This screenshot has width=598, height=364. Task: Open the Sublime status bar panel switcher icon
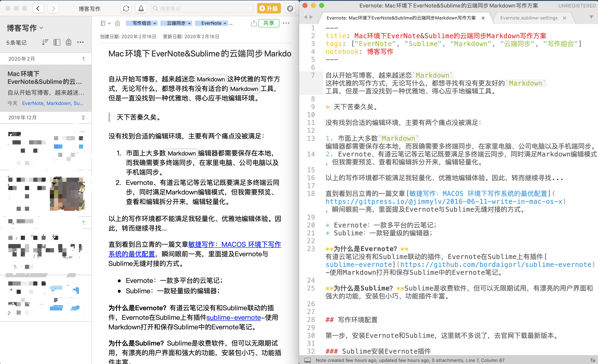(308, 360)
